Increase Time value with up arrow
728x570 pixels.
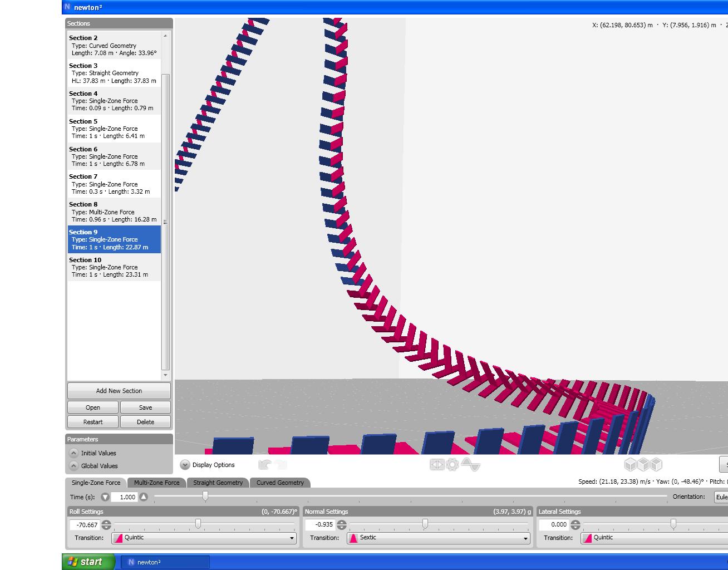pos(144,497)
